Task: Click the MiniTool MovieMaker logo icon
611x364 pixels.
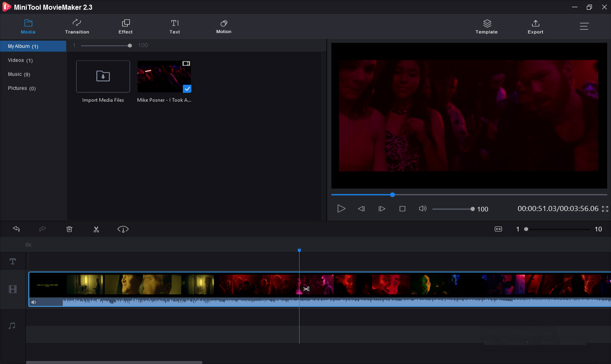Action: point(6,7)
